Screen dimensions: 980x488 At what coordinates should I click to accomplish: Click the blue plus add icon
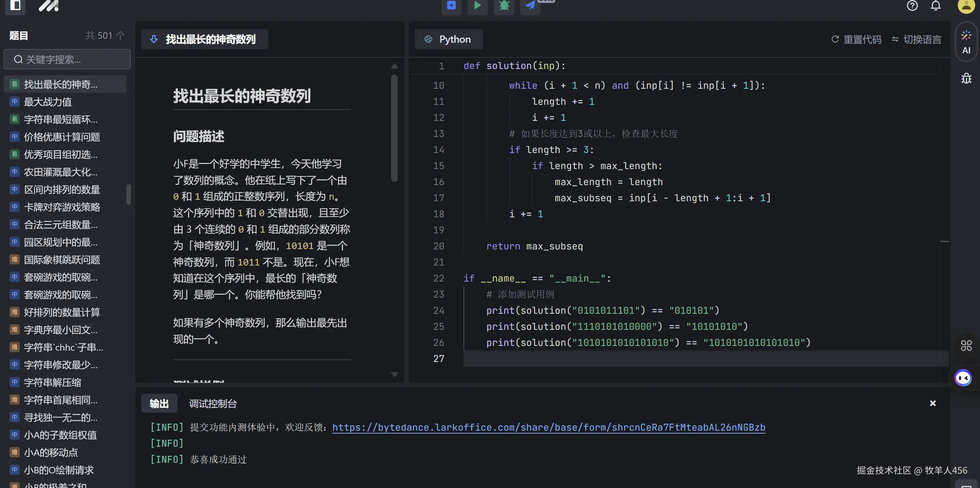coord(451,5)
